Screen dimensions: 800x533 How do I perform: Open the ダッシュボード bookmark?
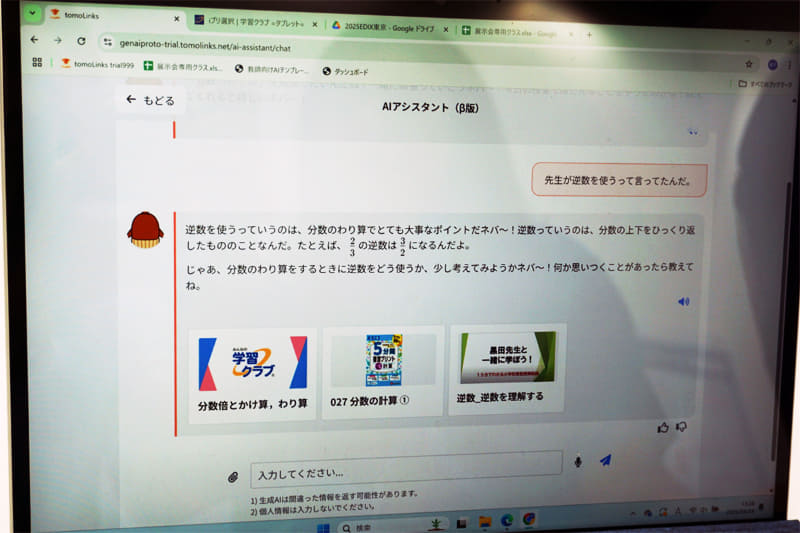pyautogui.click(x=345, y=71)
